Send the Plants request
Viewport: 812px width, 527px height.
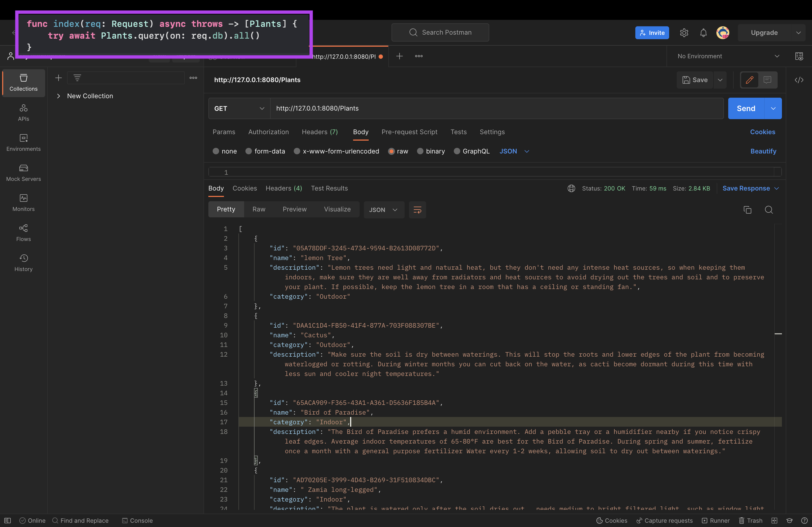746,108
